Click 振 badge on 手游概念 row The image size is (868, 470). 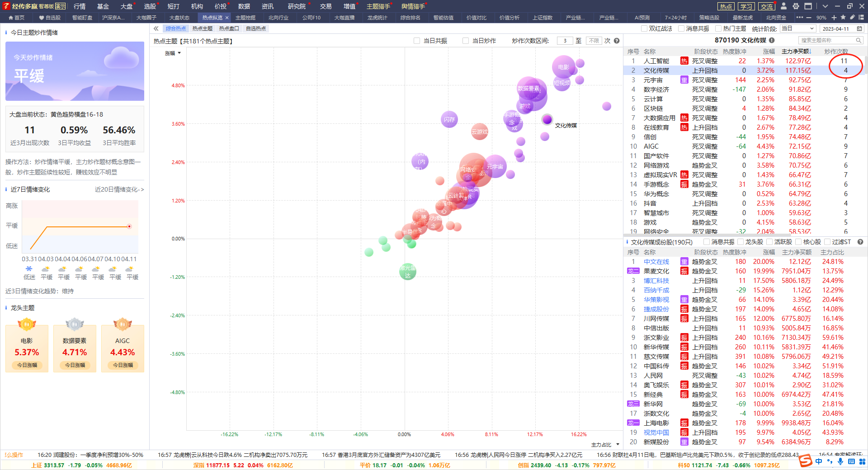[x=684, y=184]
